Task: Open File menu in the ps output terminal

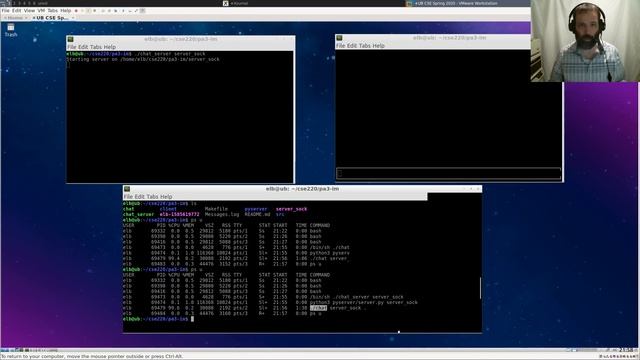Action: tap(128, 197)
